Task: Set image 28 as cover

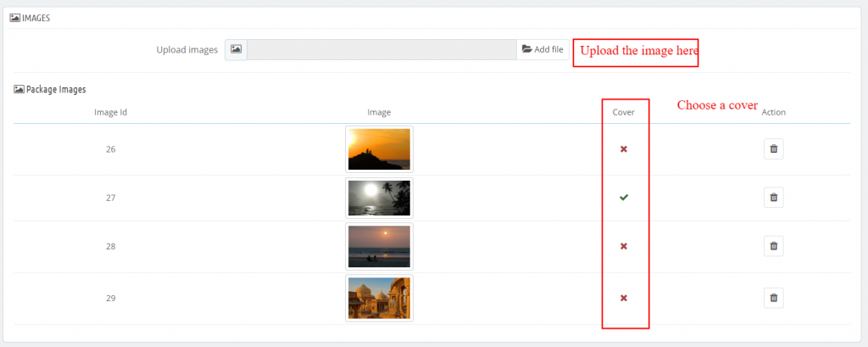Action: point(623,246)
